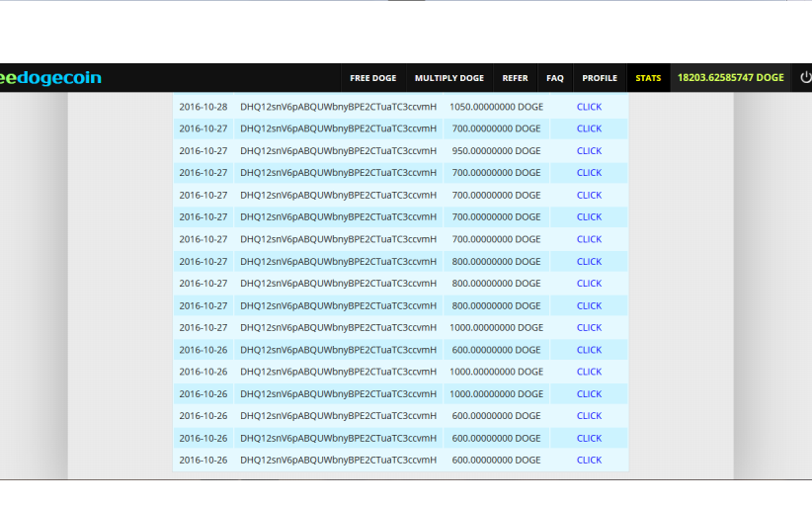Image resolution: width=812 pixels, height=506 pixels.
Task: Select the wallet address in 2016-10-28 row
Action: [x=338, y=107]
